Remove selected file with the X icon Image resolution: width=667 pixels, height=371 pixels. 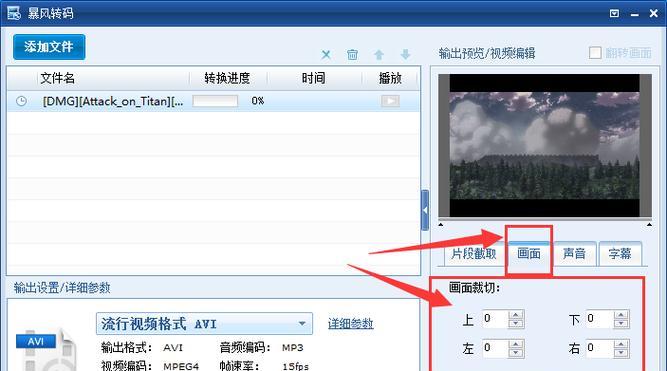[326, 54]
